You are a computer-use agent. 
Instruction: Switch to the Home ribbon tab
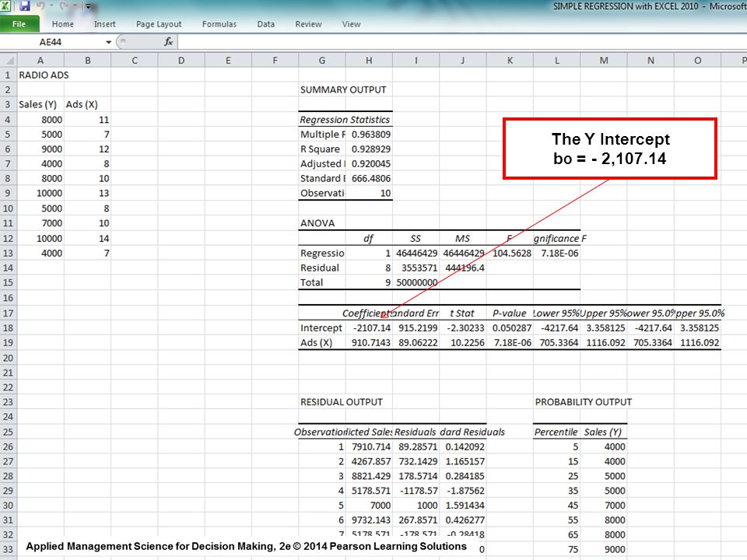pos(63,24)
